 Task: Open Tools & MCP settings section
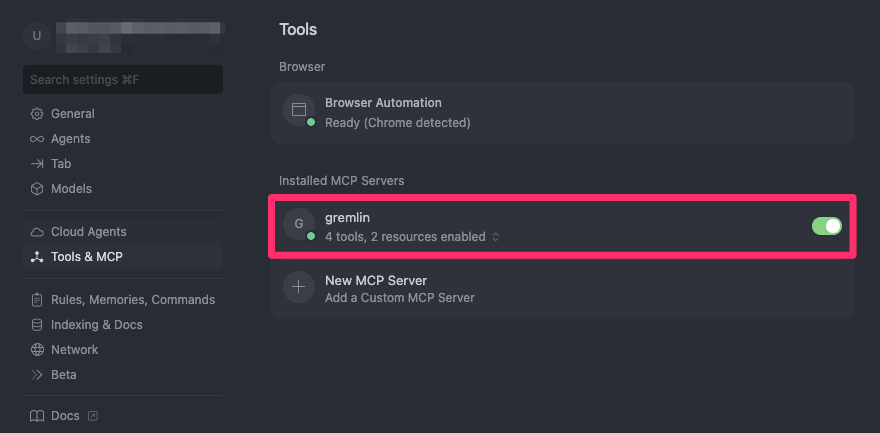pos(86,257)
